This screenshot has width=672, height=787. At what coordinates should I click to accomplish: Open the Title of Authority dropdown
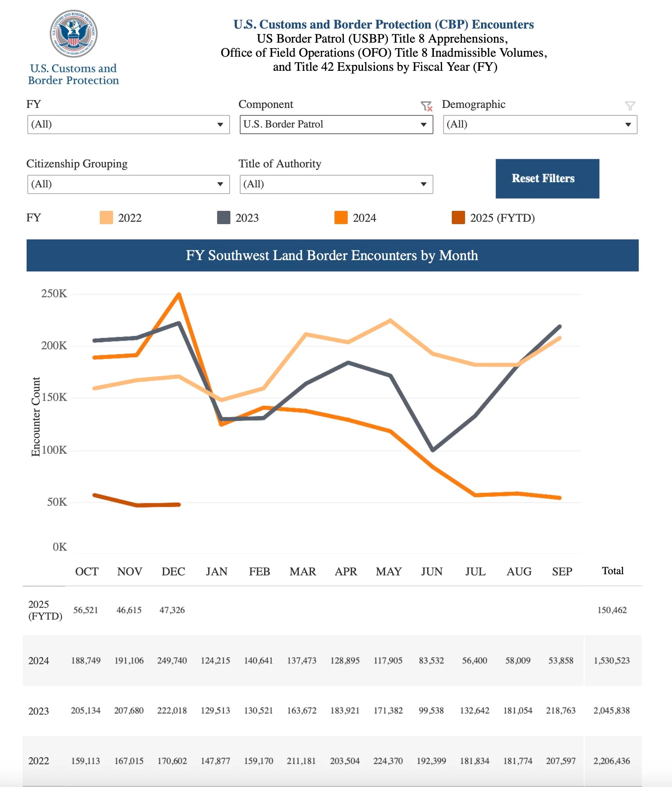336,184
